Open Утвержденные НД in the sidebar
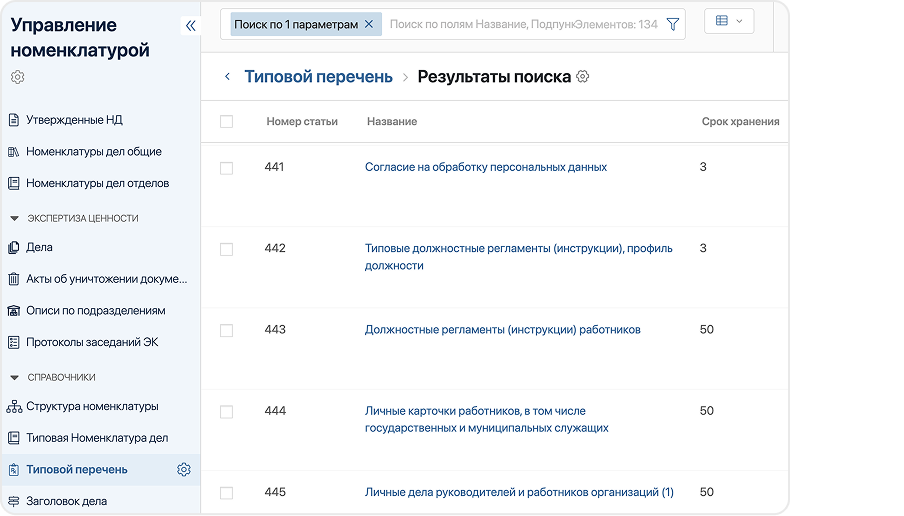The width and height of the screenshot is (904, 516). click(74, 120)
